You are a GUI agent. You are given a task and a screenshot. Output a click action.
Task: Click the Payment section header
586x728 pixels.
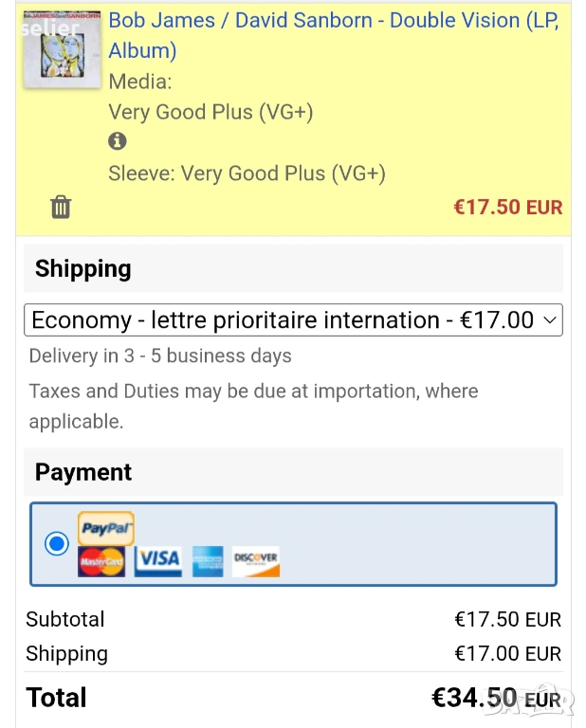83,472
